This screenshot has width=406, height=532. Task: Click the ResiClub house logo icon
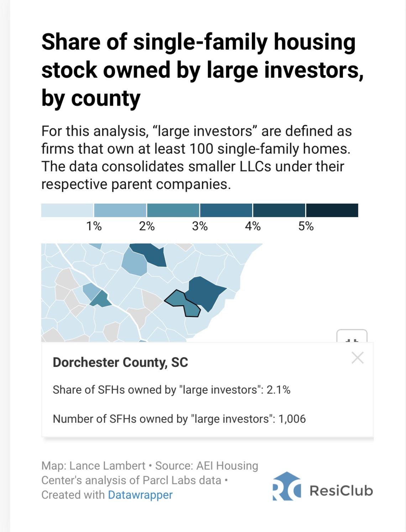click(286, 486)
